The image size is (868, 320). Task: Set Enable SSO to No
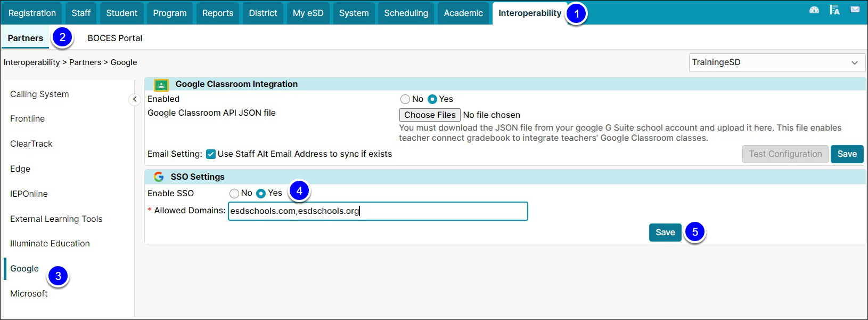tap(234, 193)
